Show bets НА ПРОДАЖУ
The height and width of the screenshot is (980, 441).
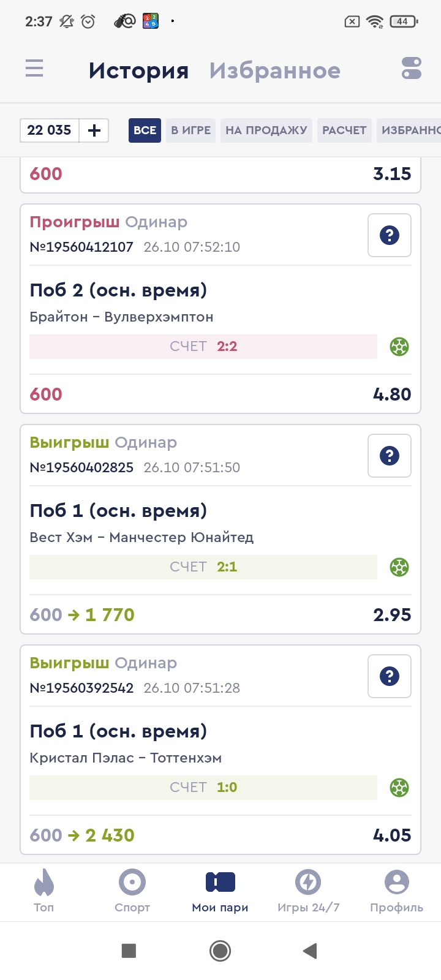(266, 130)
